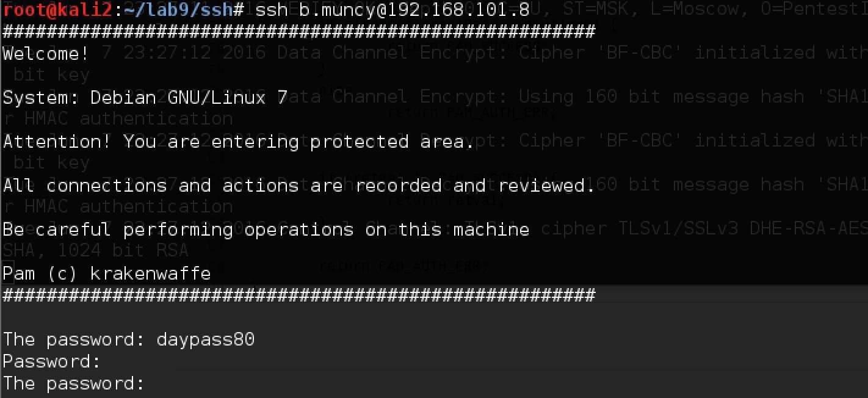The image size is (868, 398).
Task: Click the root@kali2 prompt username
Action: (x=57, y=10)
